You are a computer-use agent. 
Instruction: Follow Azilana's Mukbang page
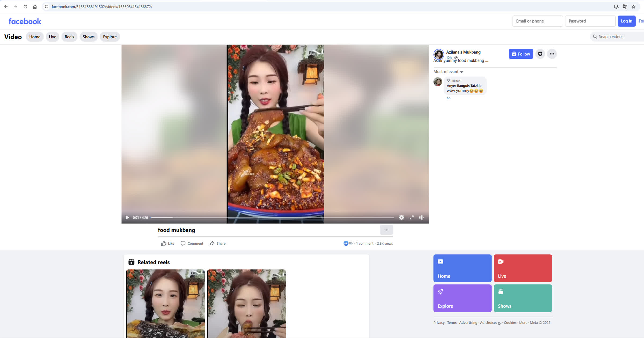(x=521, y=54)
